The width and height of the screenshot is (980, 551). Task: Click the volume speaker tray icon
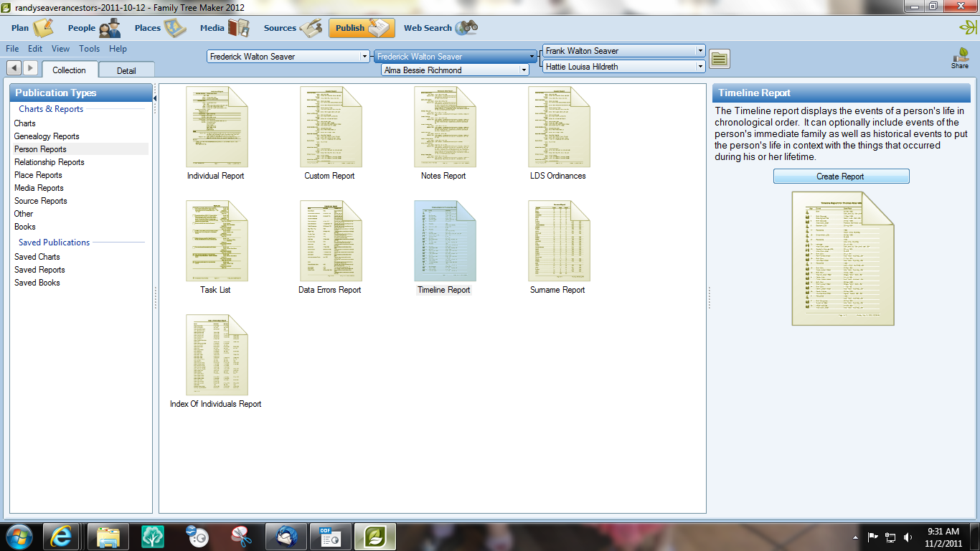pyautogui.click(x=908, y=537)
